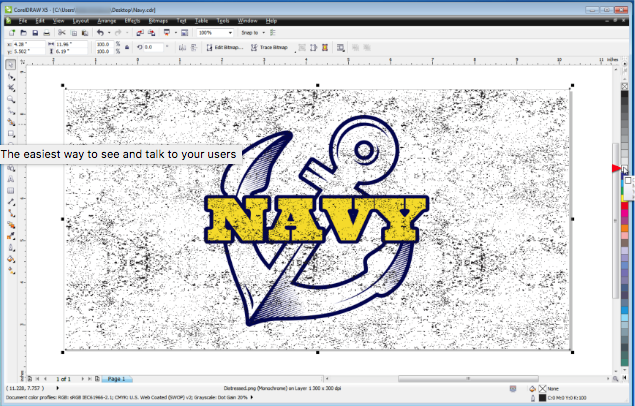Select the Outline Pen tool in the toolbox
Screen dimensions: 635x406
[11, 248]
